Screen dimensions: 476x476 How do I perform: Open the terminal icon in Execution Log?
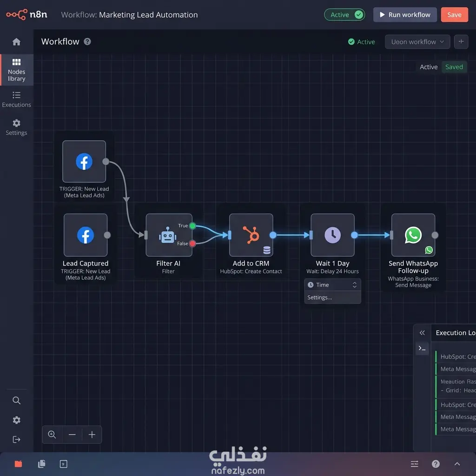point(422,348)
